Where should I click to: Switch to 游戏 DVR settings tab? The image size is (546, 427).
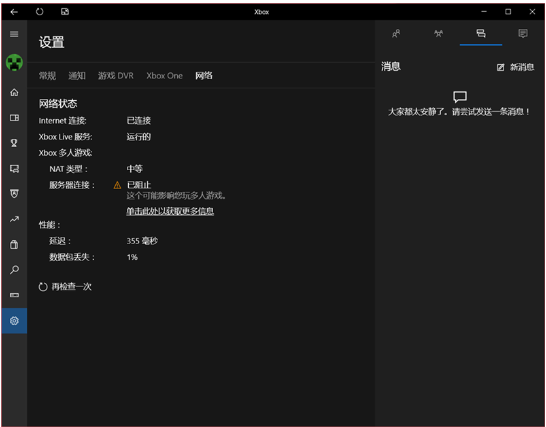[x=116, y=76]
